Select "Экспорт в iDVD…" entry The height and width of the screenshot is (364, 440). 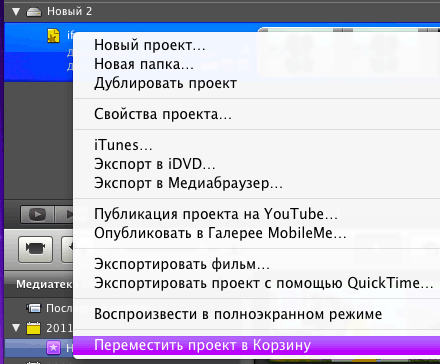point(256,164)
